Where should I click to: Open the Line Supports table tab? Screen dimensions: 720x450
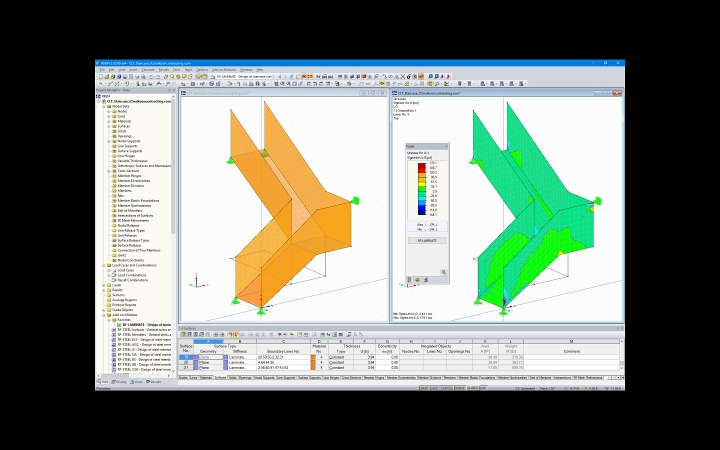[287, 377]
